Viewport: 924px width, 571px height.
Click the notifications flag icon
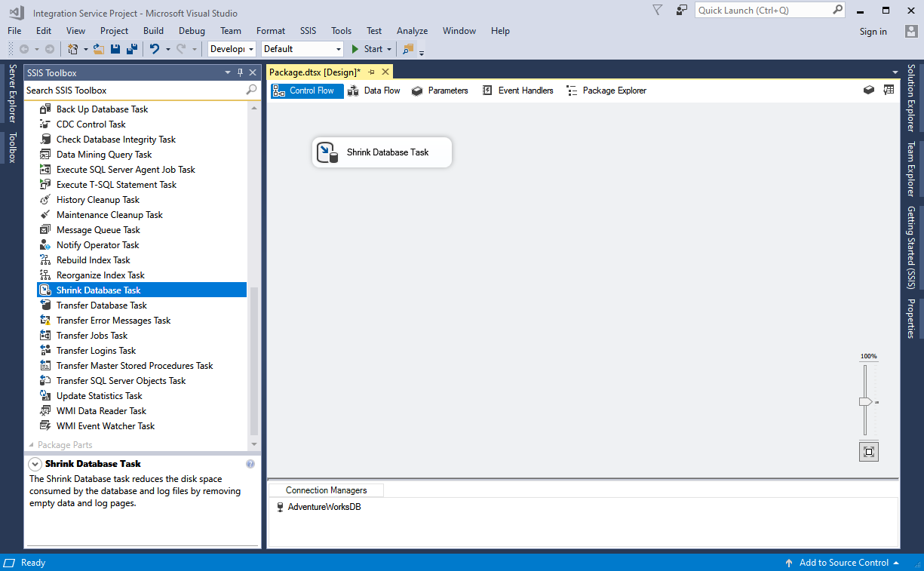pos(657,11)
